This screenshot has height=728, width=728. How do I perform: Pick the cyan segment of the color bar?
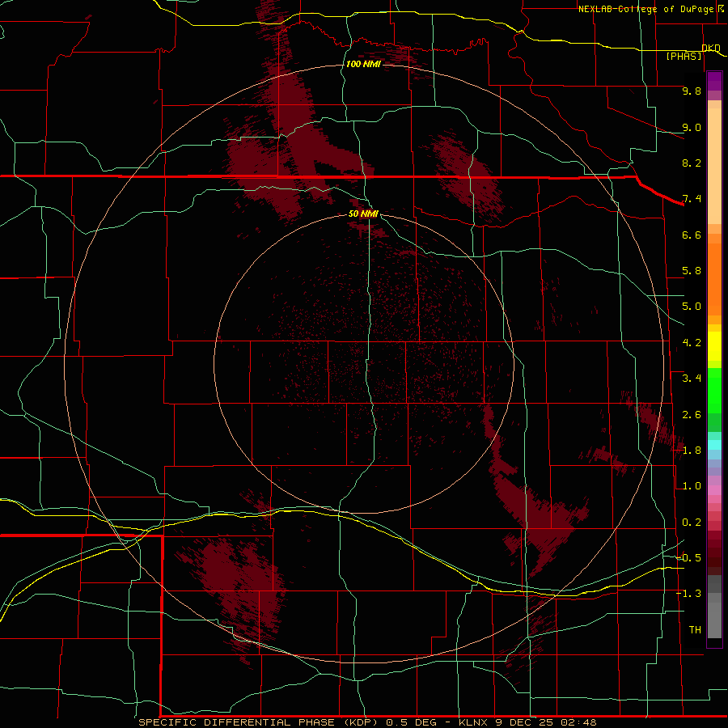click(714, 445)
